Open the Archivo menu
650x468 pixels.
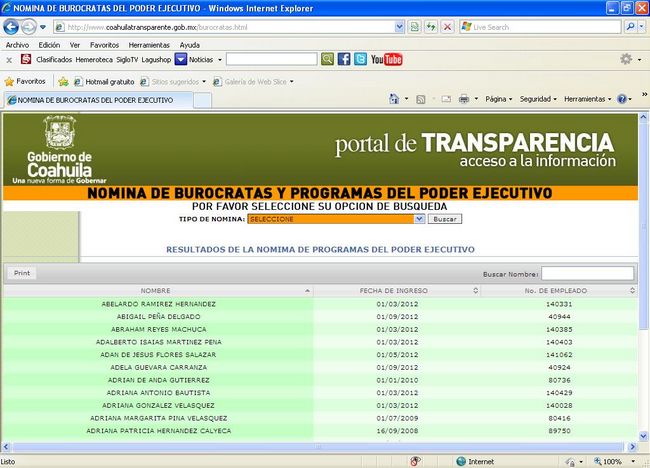click(x=17, y=45)
